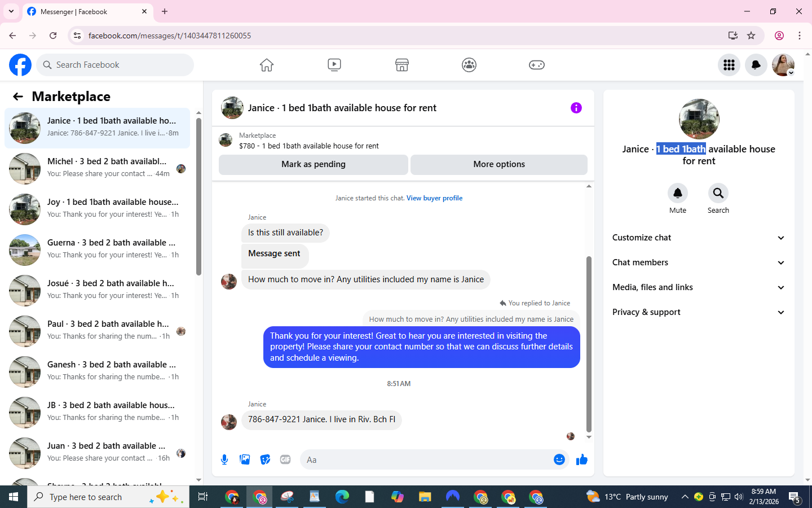Viewport: 812px width, 508px height.
Task: Open Janice conversation in list
Action: tap(97, 128)
